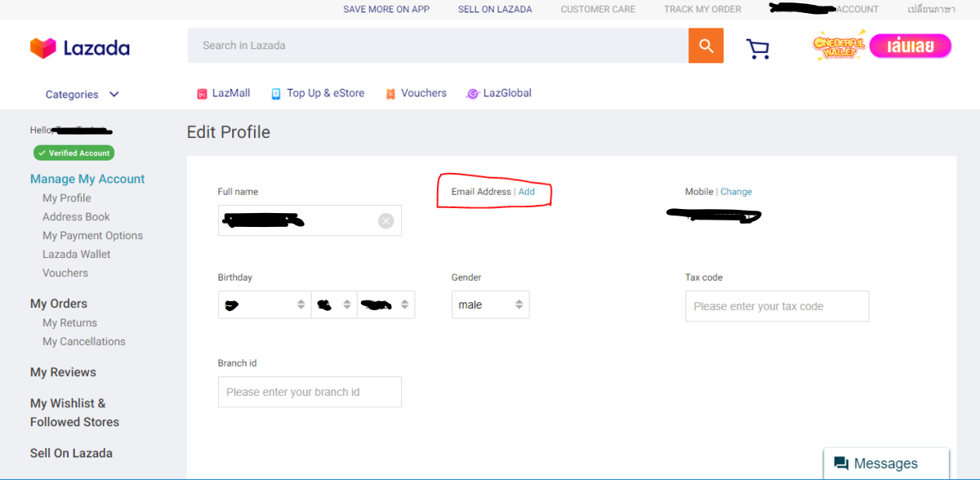Open Sell On Lazada in top bar
Image resolution: width=980 pixels, height=480 pixels.
[495, 10]
